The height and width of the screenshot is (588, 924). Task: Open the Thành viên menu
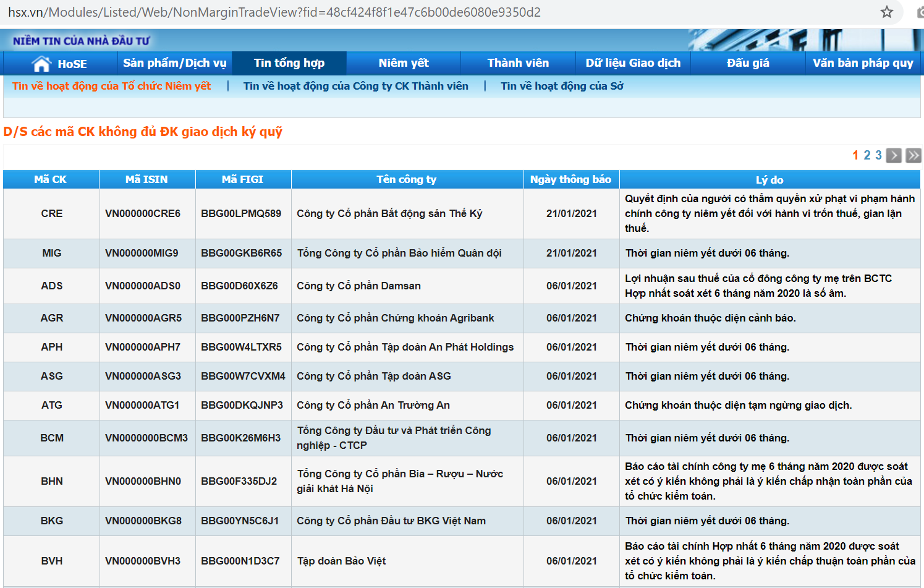tap(518, 63)
